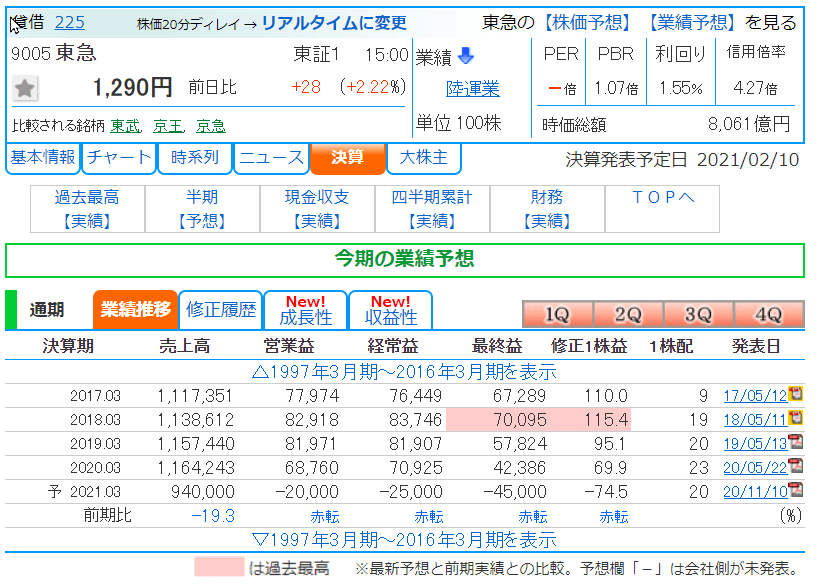This screenshot has height=586, width=816.
Task: Switch to the 時系列 tab
Action: 195,158
